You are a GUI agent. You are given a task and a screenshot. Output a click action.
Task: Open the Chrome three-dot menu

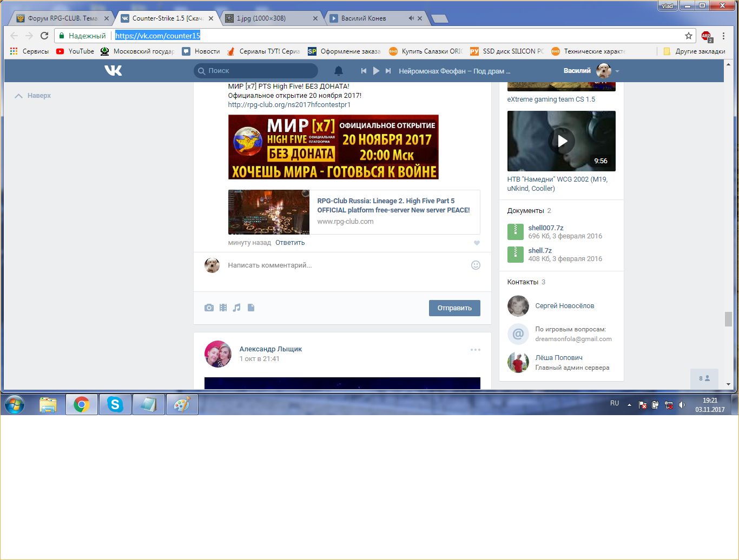(723, 36)
